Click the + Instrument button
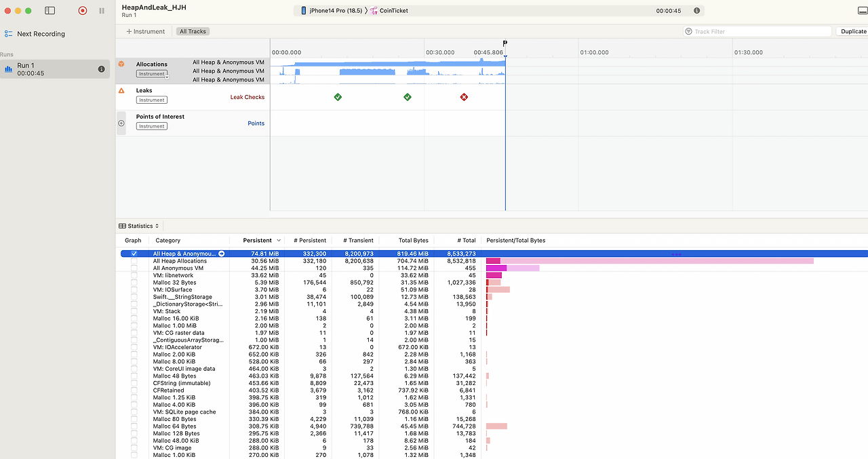This screenshot has height=459, width=868. click(146, 31)
